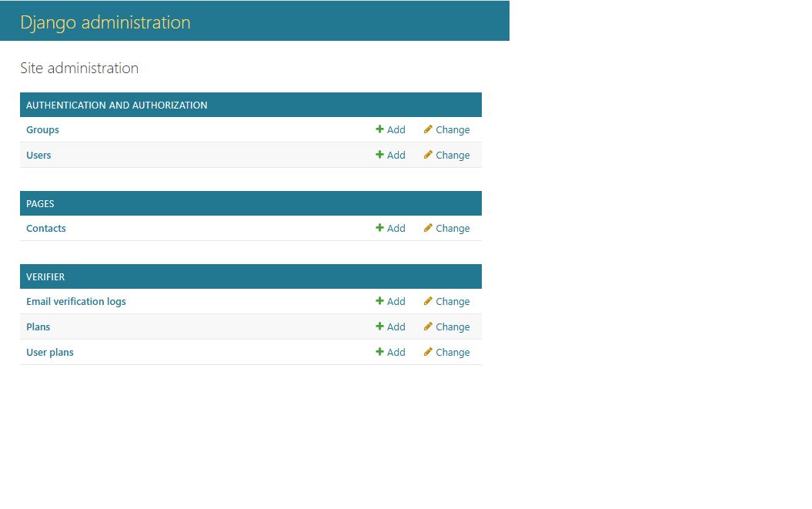This screenshot has height=509, width=812.
Task: Select the Change text link for Users
Action: (453, 156)
